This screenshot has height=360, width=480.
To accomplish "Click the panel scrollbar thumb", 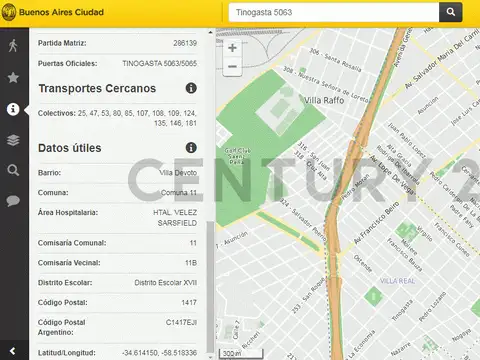I will click(210, 287).
